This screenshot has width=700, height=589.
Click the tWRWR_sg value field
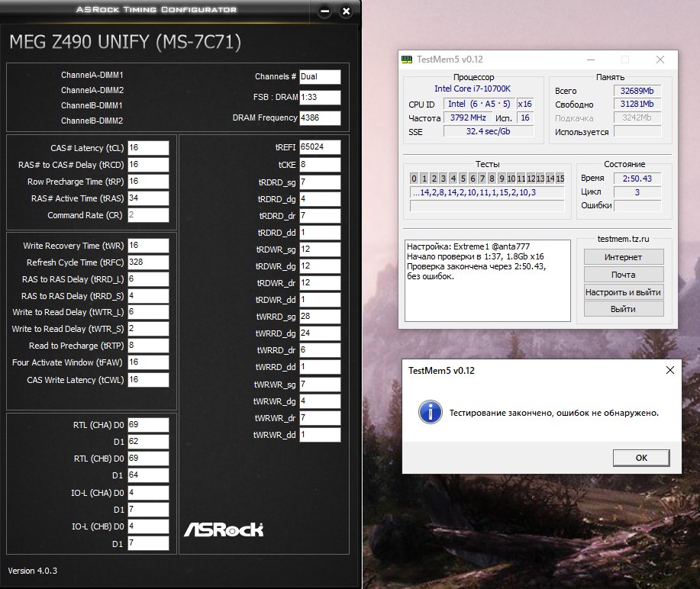(320, 385)
